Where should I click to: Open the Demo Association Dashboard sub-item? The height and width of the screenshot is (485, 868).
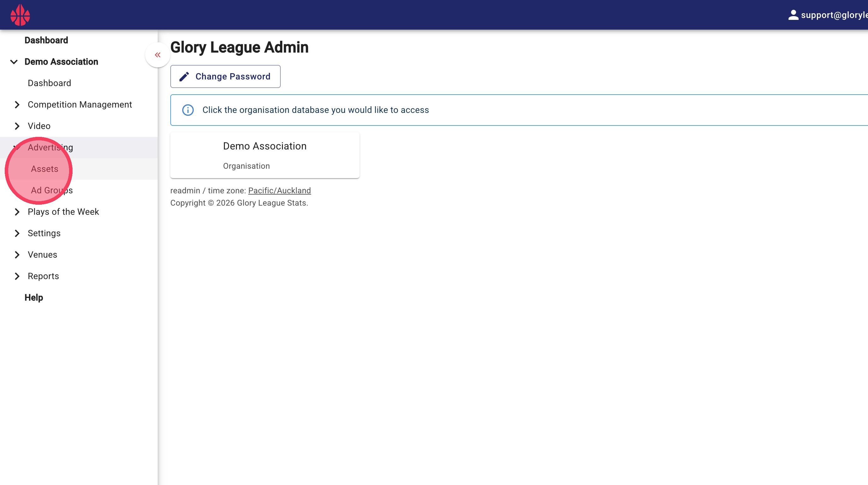tap(49, 83)
